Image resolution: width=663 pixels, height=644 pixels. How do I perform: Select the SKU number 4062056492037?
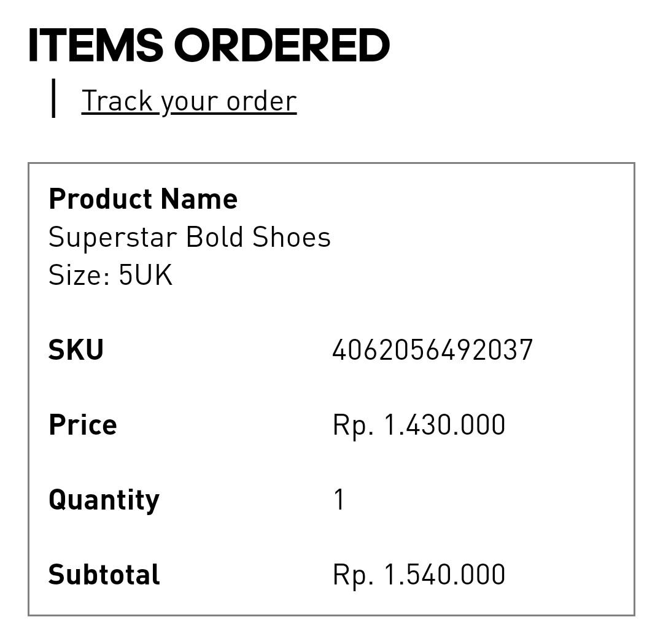click(x=432, y=350)
